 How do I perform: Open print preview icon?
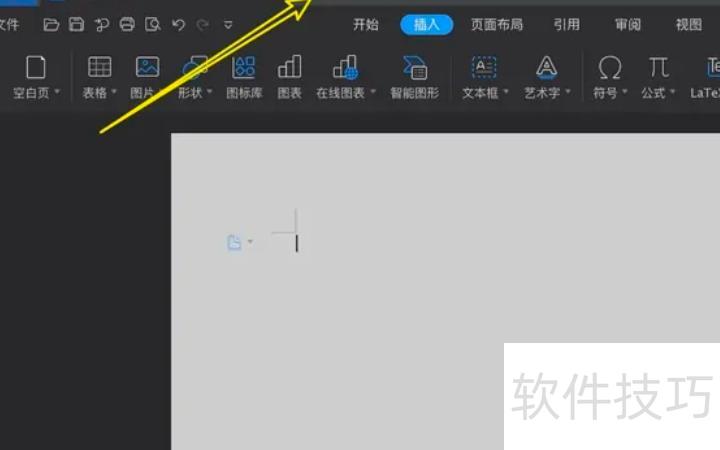click(x=152, y=24)
